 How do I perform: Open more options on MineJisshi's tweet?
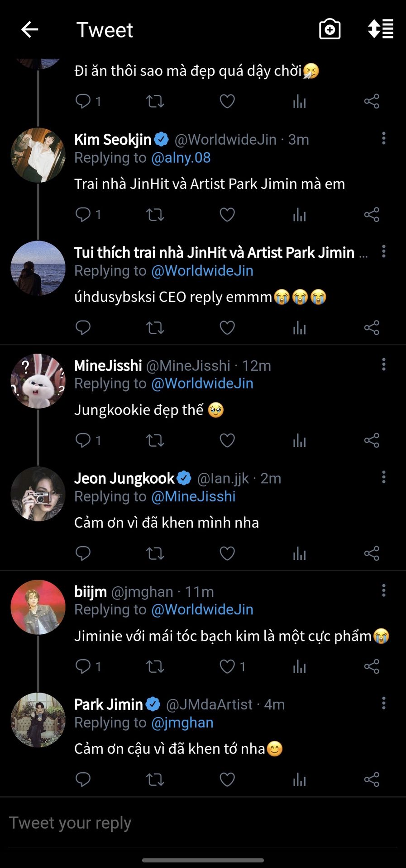click(x=384, y=364)
